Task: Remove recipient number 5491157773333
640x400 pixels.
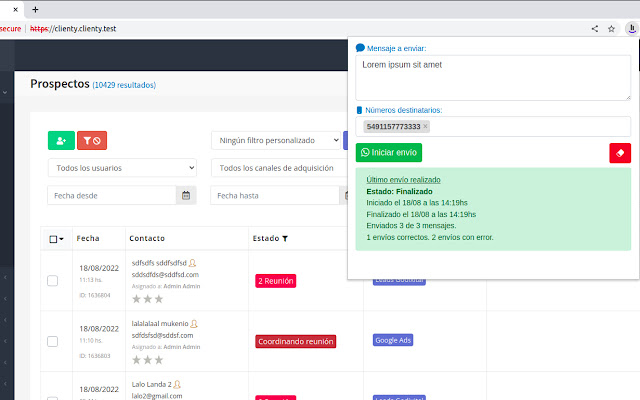Action: pyautogui.click(x=425, y=126)
